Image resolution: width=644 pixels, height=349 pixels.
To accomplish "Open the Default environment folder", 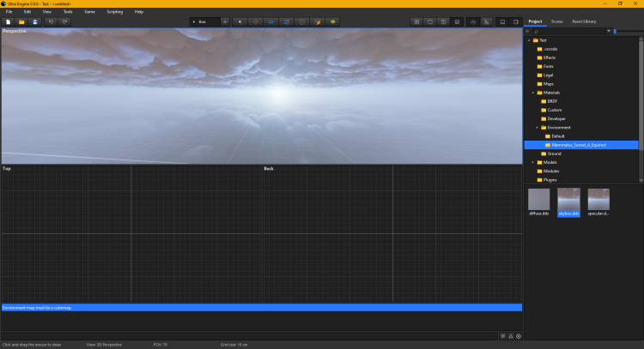I will 558,136.
